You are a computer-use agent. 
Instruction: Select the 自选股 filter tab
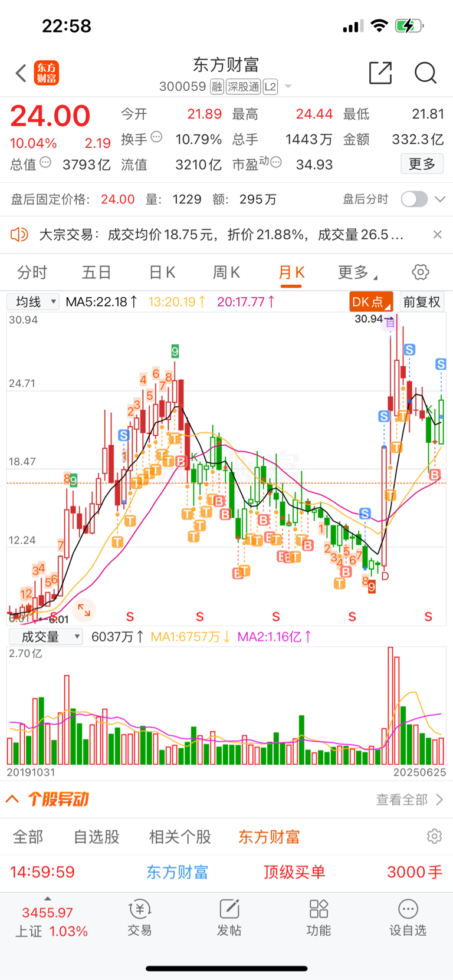click(97, 837)
